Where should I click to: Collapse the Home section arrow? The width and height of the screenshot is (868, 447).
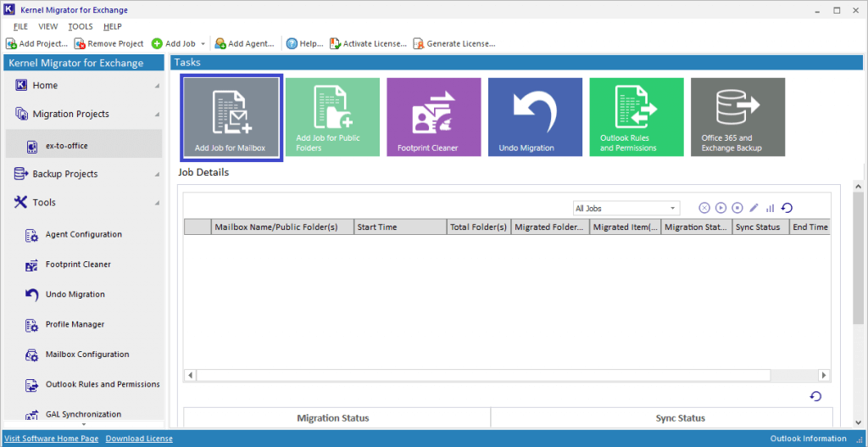click(157, 86)
